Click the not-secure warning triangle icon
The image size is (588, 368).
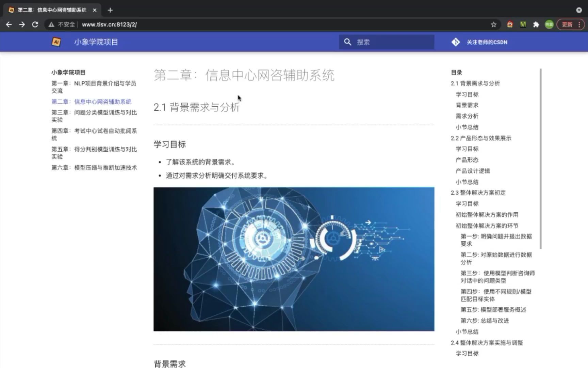(51, 25)
